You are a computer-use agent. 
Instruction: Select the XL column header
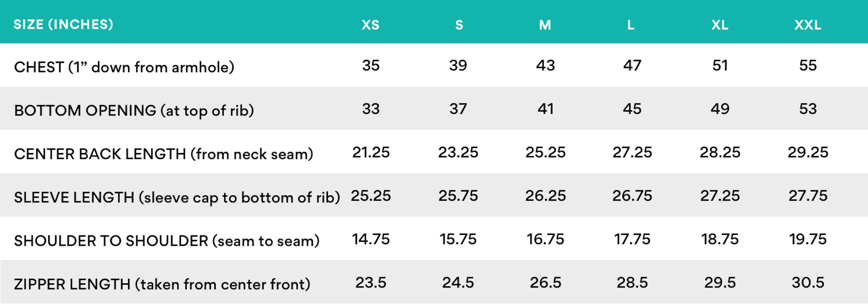click(x=720, y=25)
